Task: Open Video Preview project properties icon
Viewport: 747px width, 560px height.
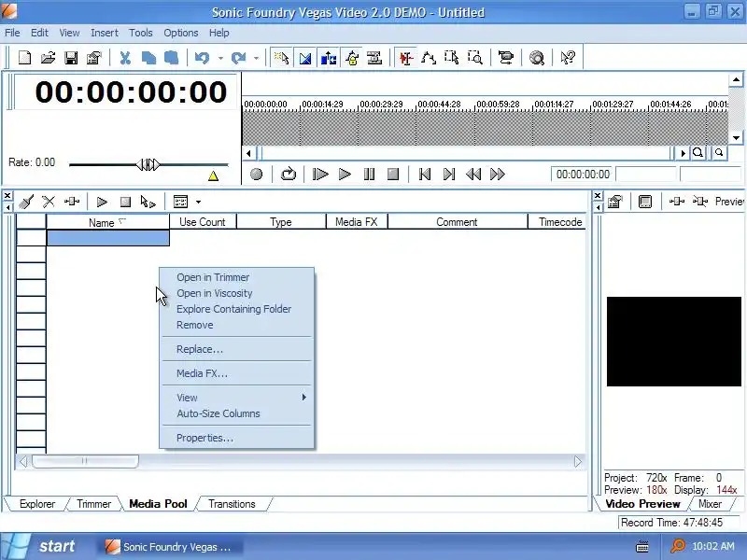Action: pyautogui.click(x=615, y=202)
